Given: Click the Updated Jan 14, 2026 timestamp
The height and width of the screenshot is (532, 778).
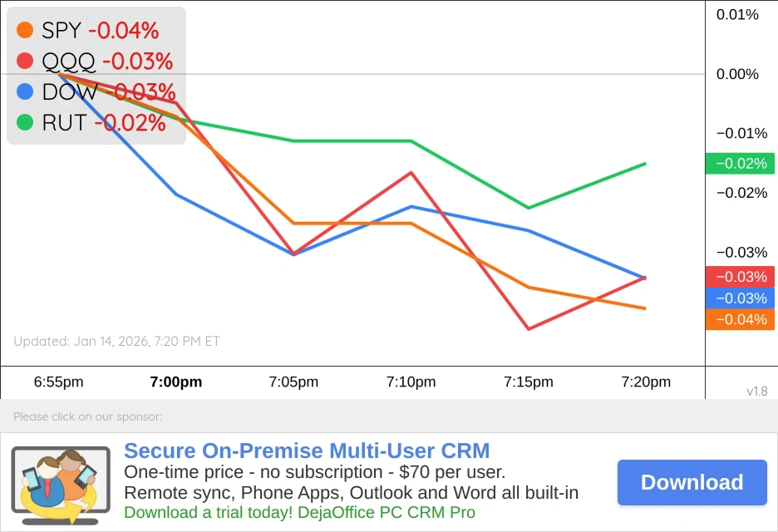Looking at the screenshot, I should pyautogui.click(x=117, y=341).
